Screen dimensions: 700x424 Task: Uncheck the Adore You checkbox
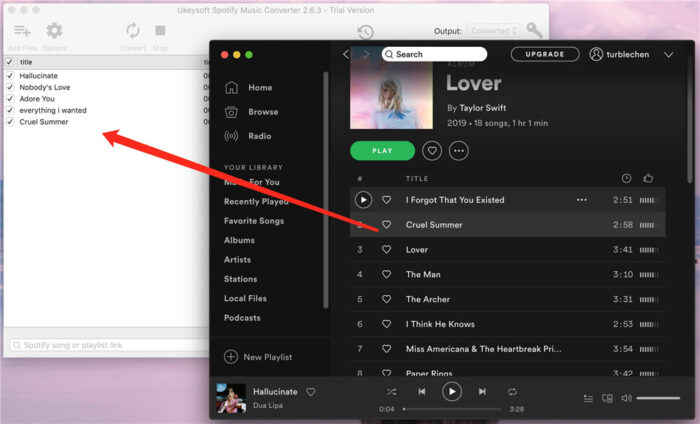tap(10, 99)
